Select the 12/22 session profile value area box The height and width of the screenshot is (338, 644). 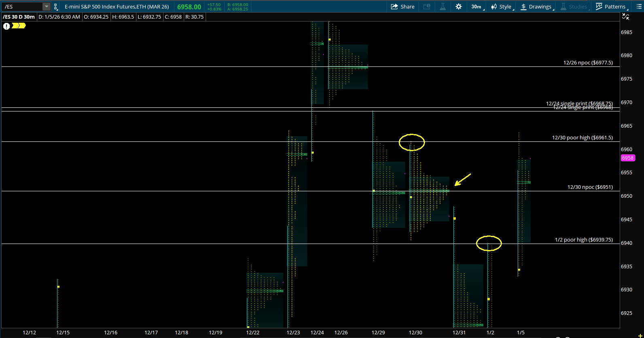tap(265, 300)
